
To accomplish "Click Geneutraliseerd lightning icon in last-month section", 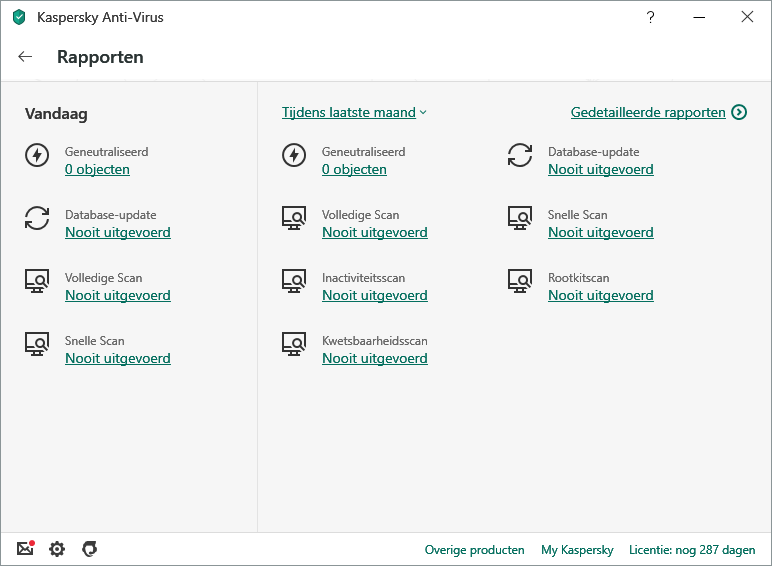I will (x=294, y=155).
